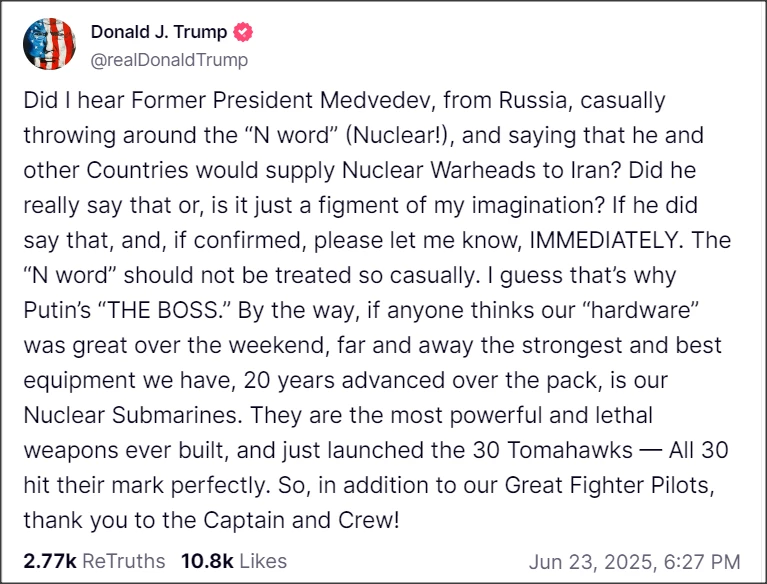Click the Donald J. Trump profile avatar
The image size is (767, 584).
tap(47, 43)
